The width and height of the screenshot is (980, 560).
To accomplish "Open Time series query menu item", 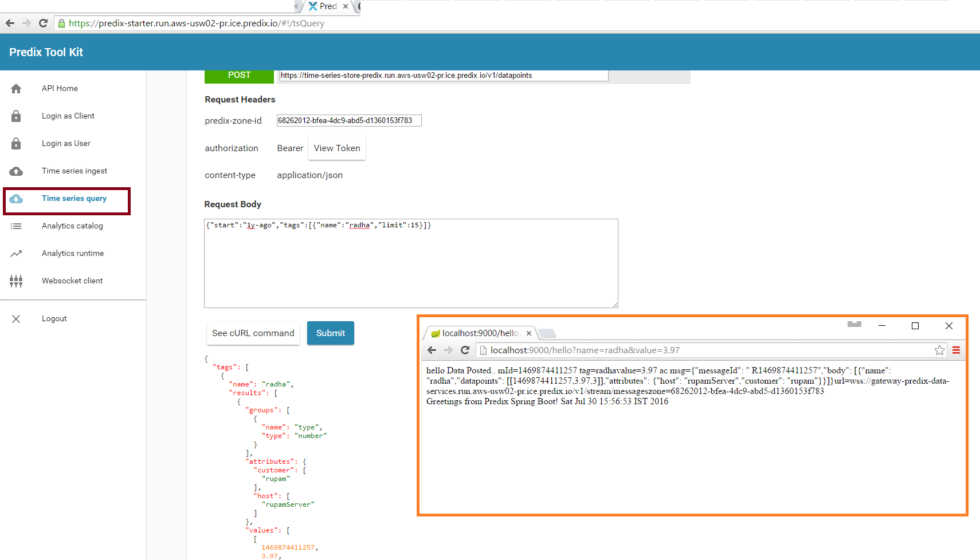I will [74, 199].
